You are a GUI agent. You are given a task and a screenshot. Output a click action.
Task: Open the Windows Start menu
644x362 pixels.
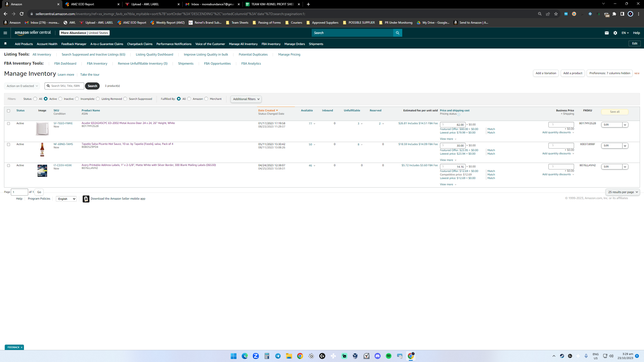click(x=233, y=356)
